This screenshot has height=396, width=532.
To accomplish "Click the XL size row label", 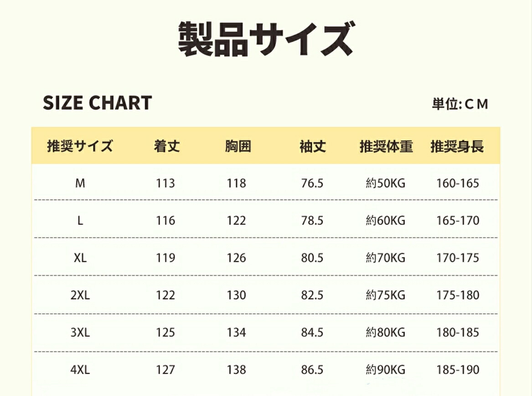I will (x=80, y=258).
